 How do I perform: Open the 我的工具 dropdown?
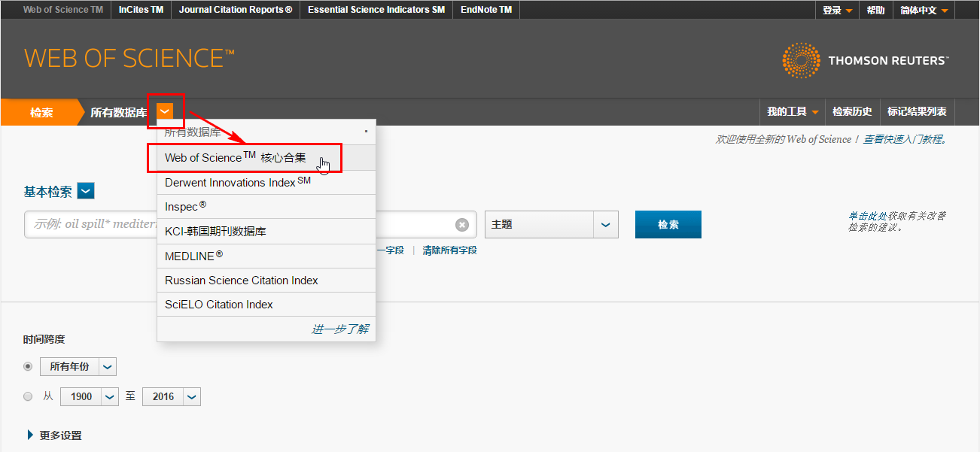point(792,111)
